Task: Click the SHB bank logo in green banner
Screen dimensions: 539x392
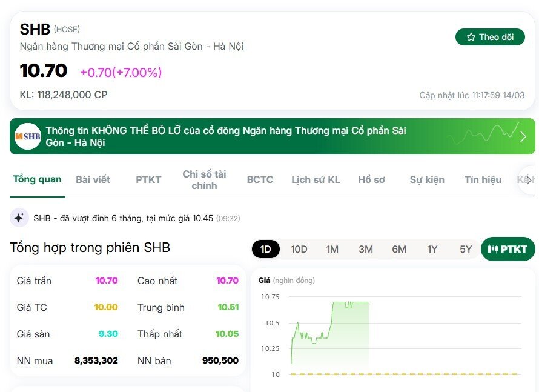Action: 28,136
